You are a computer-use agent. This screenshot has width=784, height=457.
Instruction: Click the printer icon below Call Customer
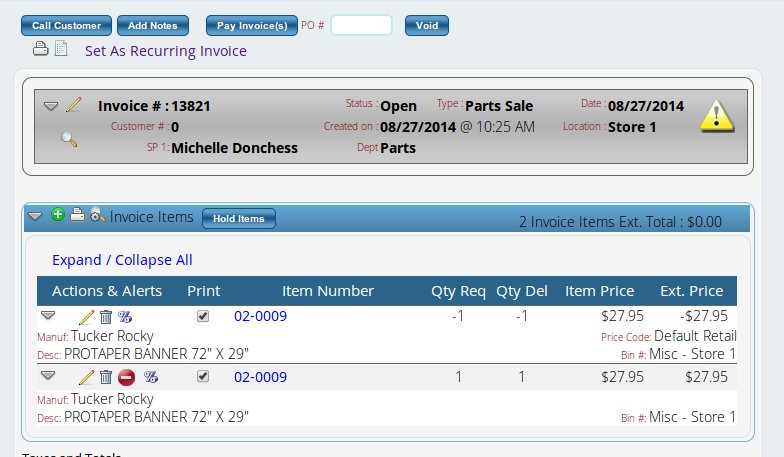41,48
